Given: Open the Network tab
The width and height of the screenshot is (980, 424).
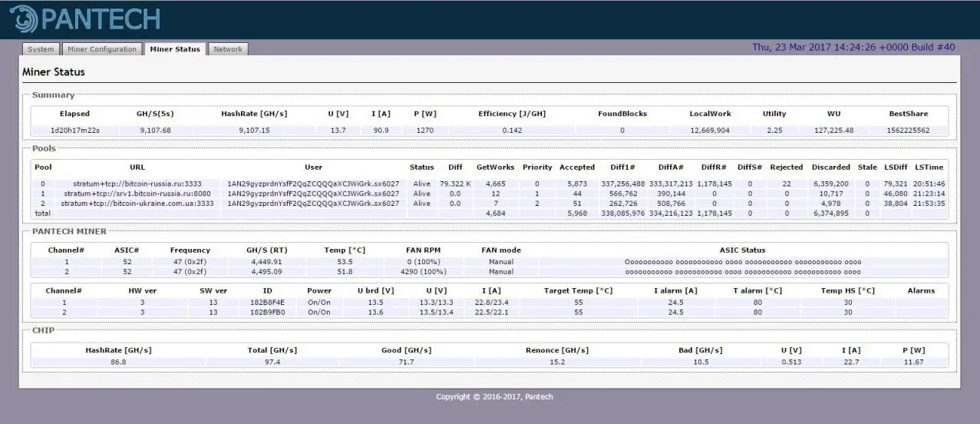Looking at the screenshot, I should (228, 49).
